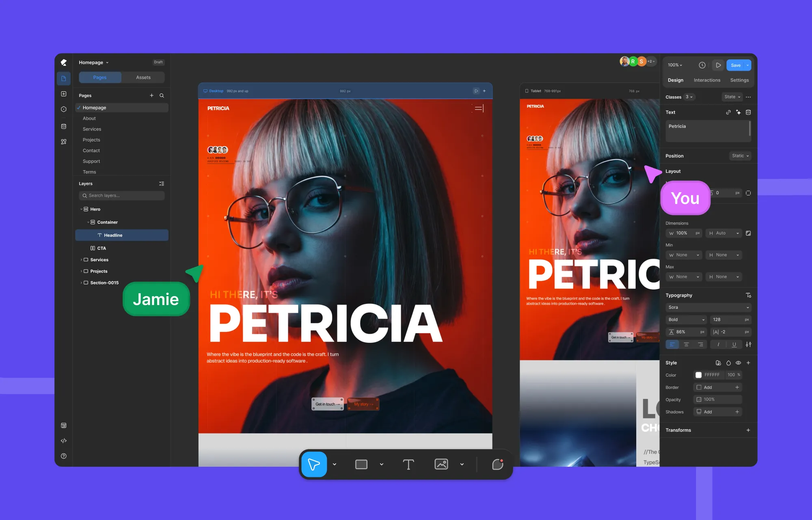Switch to the Interactions tab
Screen dimensions: 812x520
click(707, 80)
